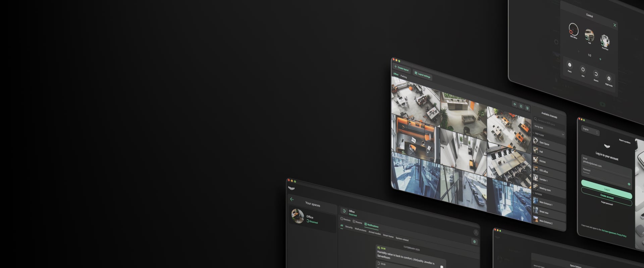
Task: Select the Office layout tab
Action: pyautogui.click(x=396, y=74)
